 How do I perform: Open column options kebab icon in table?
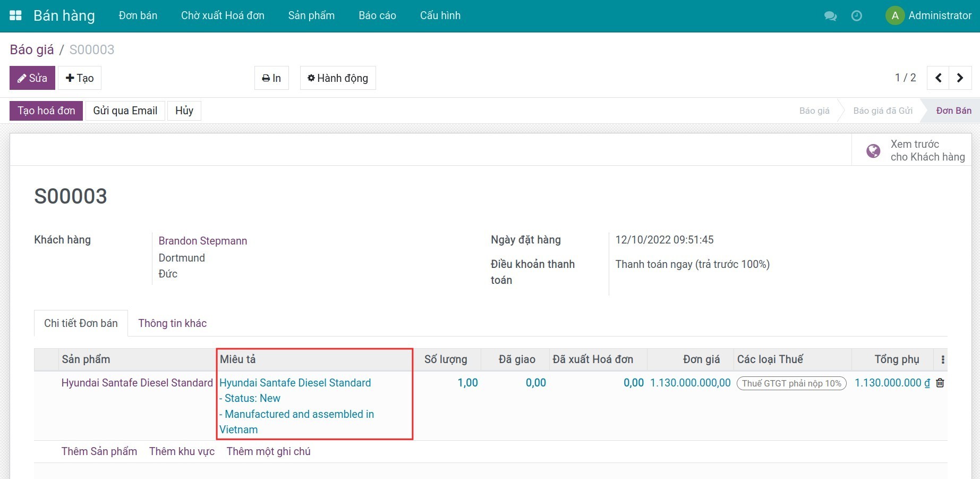942,360
